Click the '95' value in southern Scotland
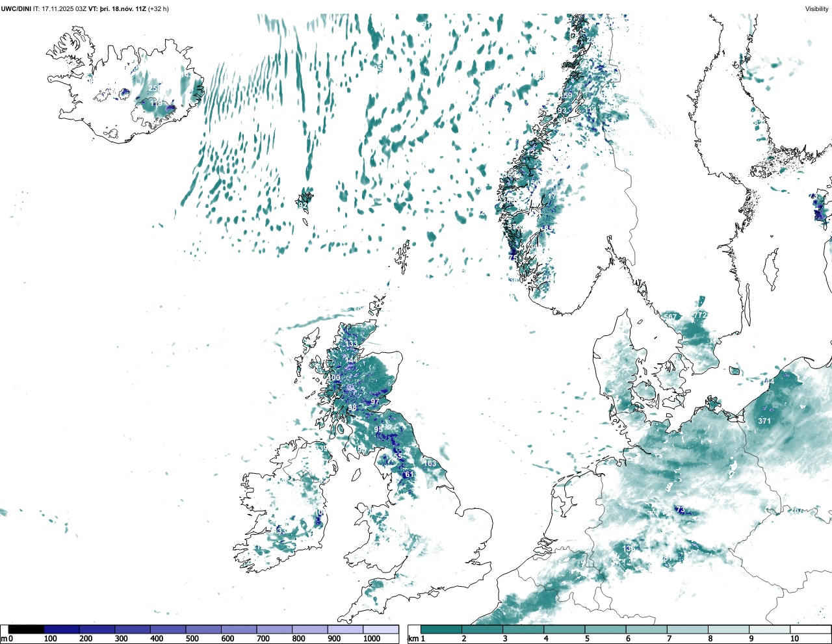 [378, 430]
